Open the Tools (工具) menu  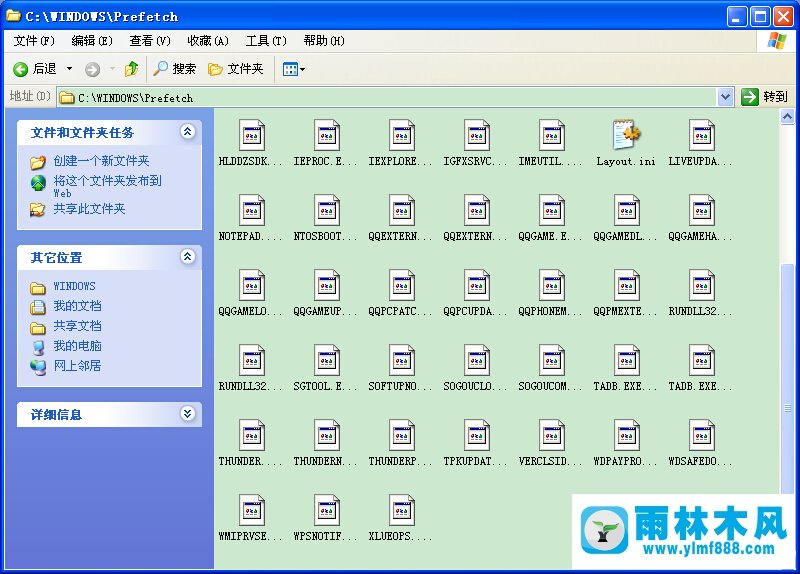click(x=266, y=41)
